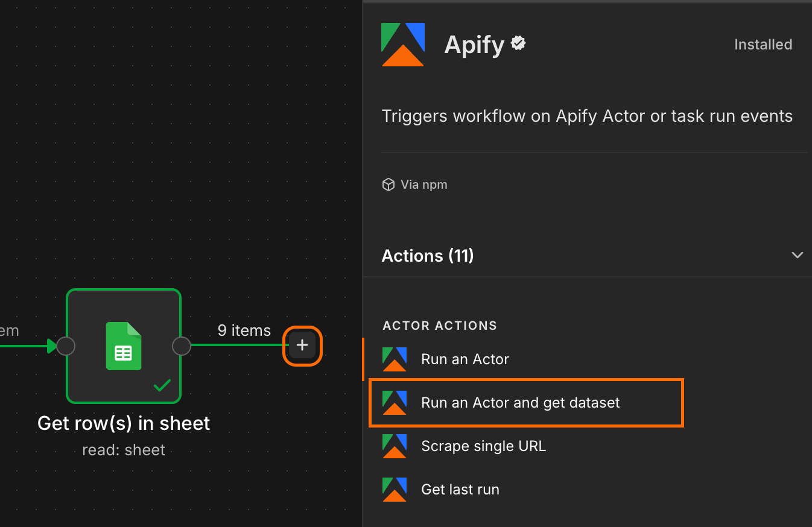Click the icon beside Run an Actor
The height and width of the screenshot is (527, 812).
[395, 359]
